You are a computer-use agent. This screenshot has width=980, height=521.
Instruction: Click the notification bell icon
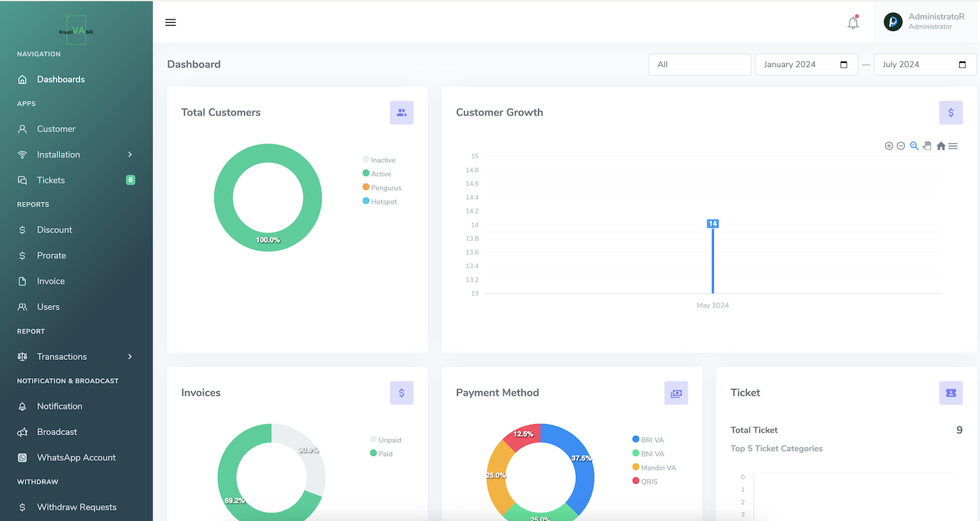[x=853, y=23]
